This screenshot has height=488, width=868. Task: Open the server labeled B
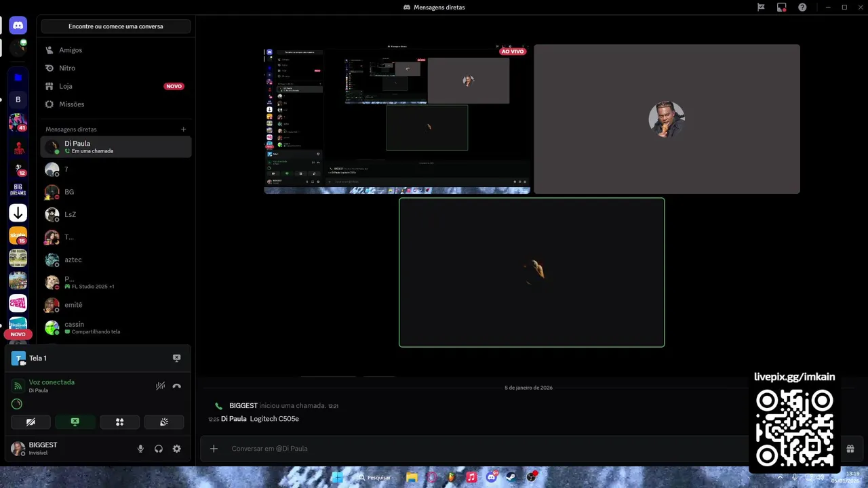pos(18,100)
